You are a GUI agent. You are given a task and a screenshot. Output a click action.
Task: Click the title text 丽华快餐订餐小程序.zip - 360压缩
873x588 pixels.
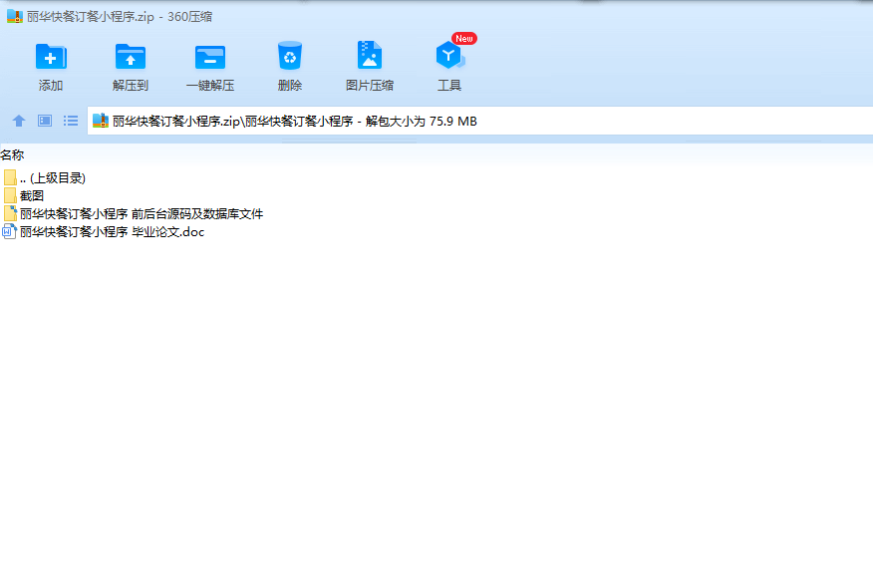pyautogui.click(x=120, y=17)
